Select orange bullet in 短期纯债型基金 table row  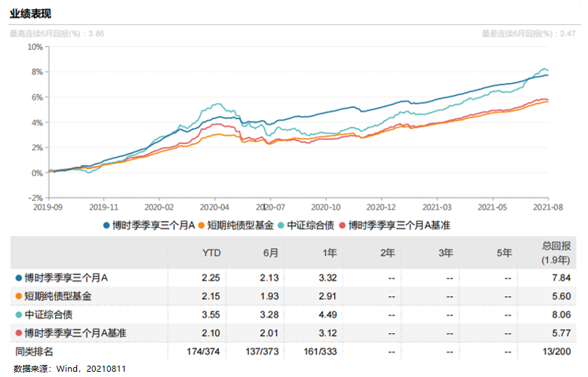18,296
